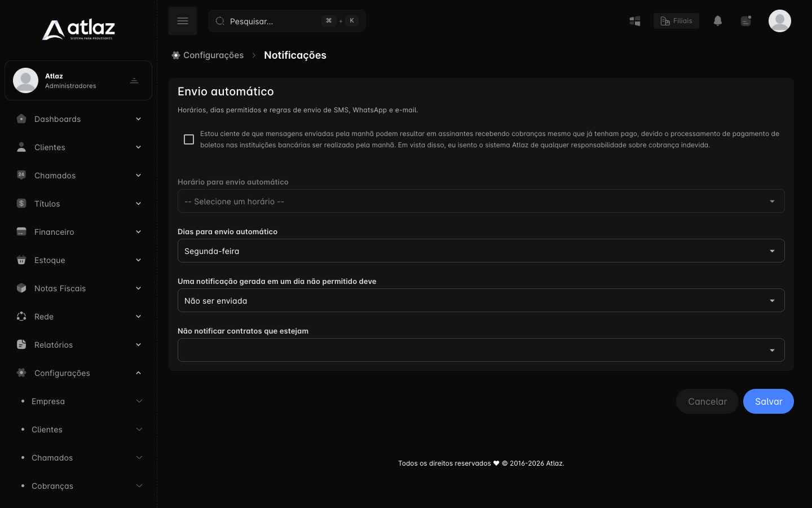Image resolution: width=812 pixels, height=508 pixels.
Task: Click the Configurações gear icon in sidebar
Action: (21, 373)
